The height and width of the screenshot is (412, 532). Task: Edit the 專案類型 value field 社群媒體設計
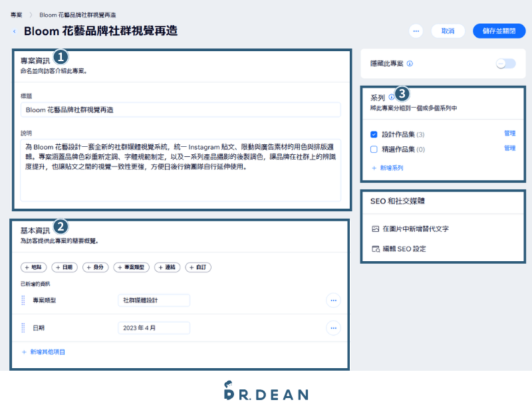tap(154, 300)
